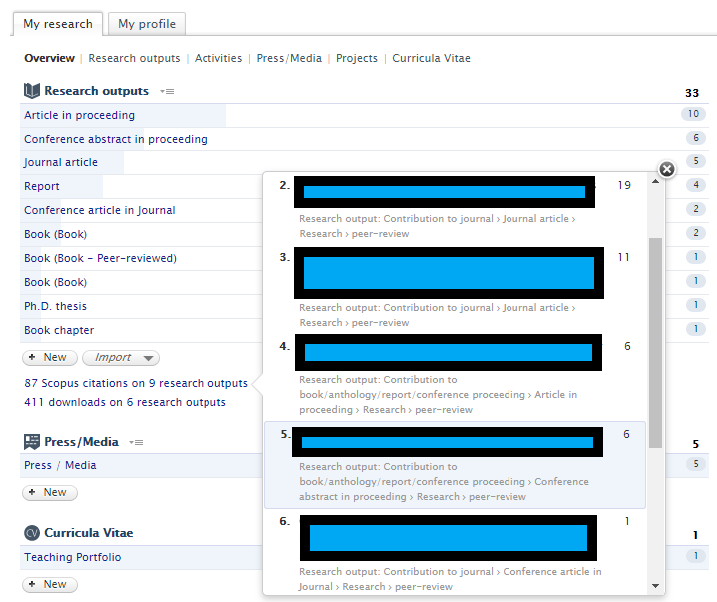Open the Research outputs section options menu
The height and width of the screenshot is (602, 717).
click(x=167, y=91)
